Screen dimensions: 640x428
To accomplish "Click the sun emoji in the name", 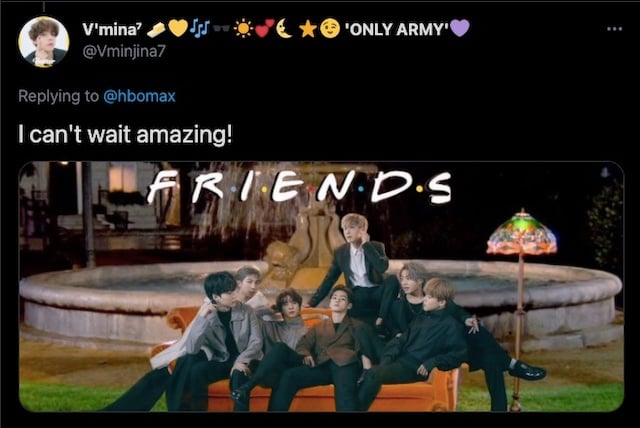I will tap(244, 29).
